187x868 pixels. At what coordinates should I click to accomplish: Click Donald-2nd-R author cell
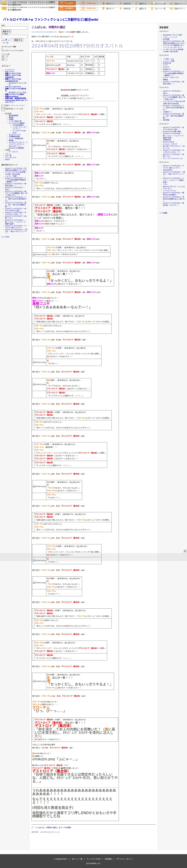pos(73,61)
